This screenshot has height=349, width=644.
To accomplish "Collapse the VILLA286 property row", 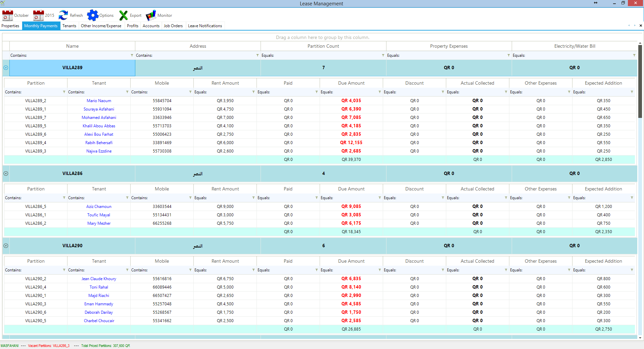I will 6,174.
